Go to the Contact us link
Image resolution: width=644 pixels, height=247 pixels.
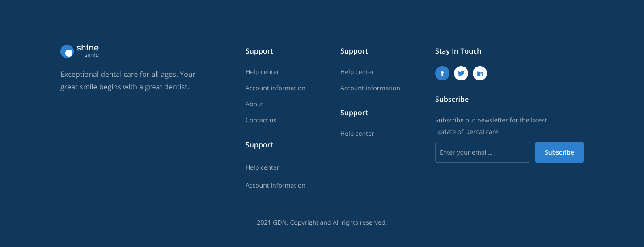click(261, 120)
